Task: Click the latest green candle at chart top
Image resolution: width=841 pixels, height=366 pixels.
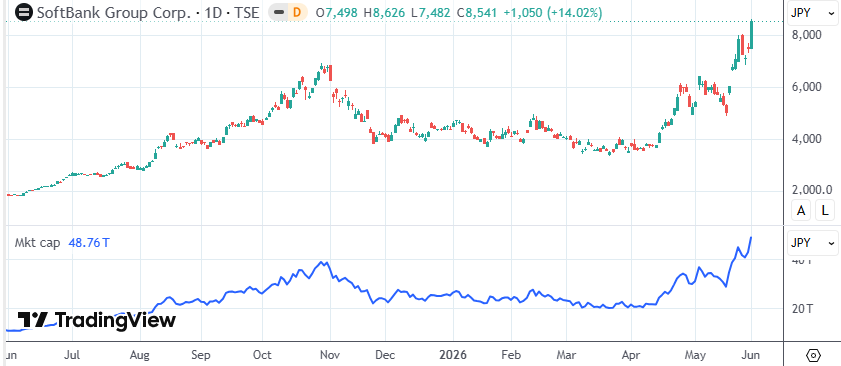Action: coord(752,35)
